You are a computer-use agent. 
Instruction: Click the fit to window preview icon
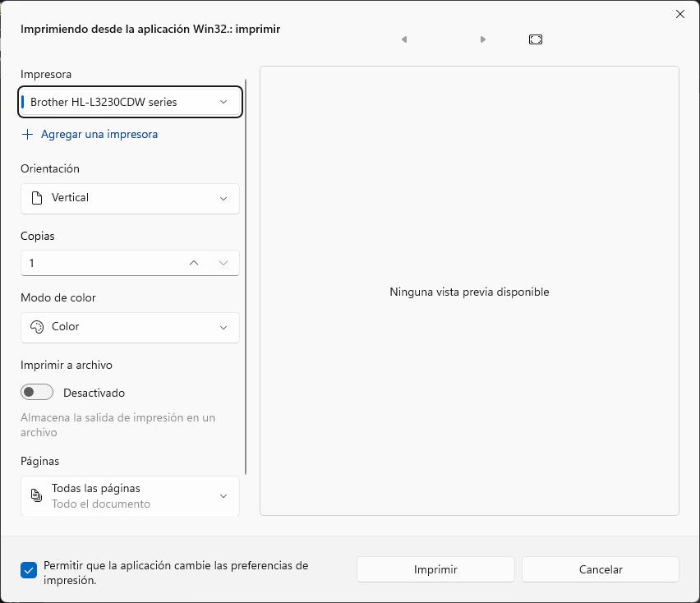pyautogui.click(x=536, y=39)
